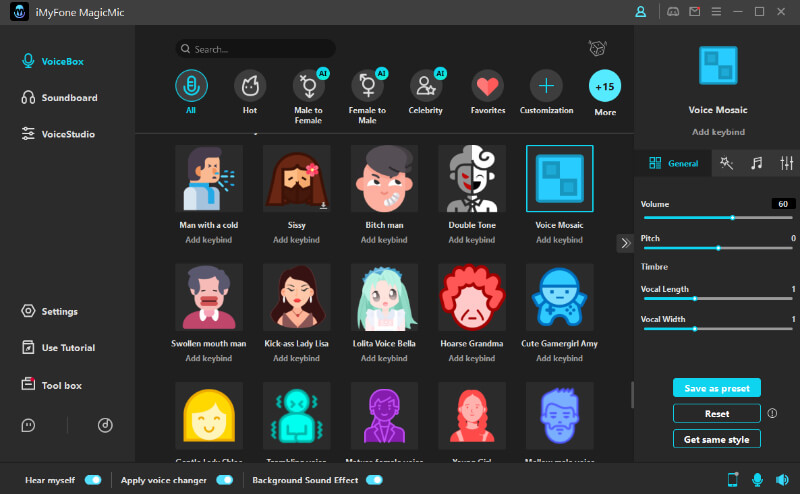Open the equalizer sliders tab

click(787, 163)
